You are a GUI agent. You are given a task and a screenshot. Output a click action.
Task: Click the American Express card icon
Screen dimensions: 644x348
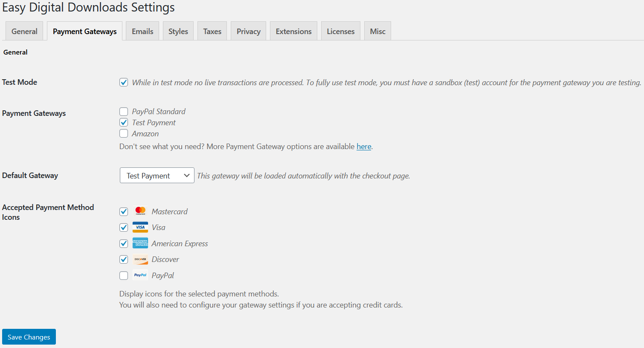(140, 243)
